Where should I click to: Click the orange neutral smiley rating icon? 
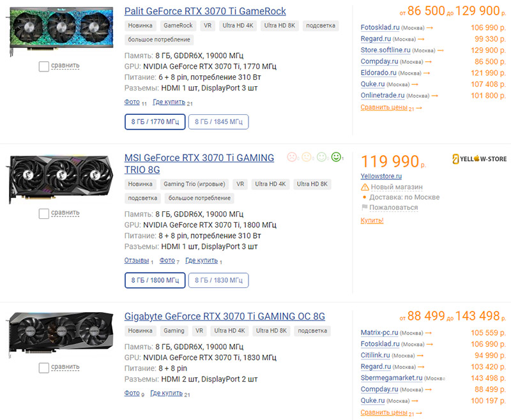click(307, 156)
